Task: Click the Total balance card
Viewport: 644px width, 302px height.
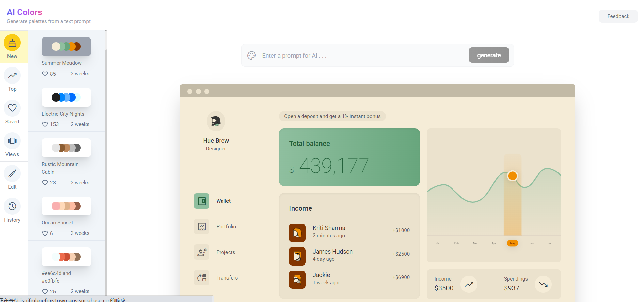Action: click(349, 157)
